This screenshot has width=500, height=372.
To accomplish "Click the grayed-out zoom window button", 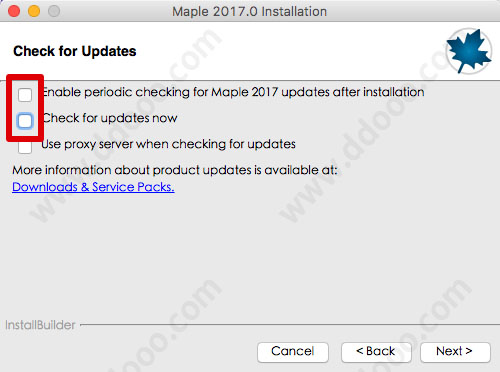I will 54,11.
